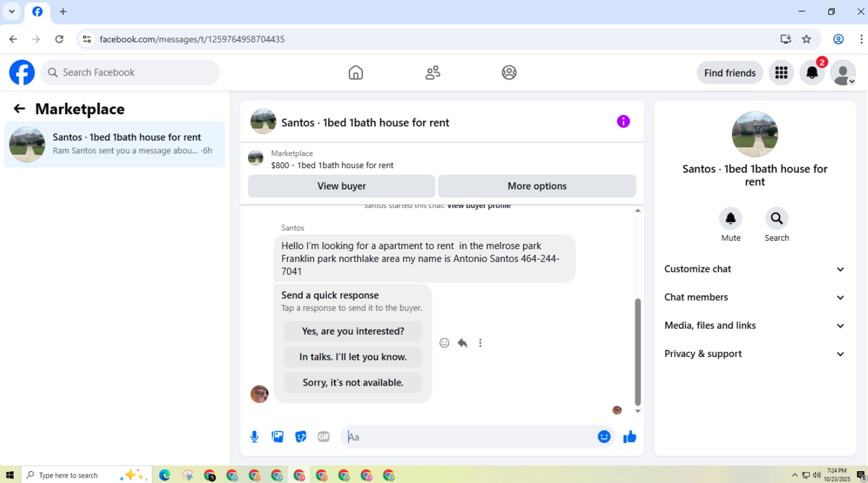868x483 pixels.
Task: Expand the Chat members section
Action: (x=755, y=297)
